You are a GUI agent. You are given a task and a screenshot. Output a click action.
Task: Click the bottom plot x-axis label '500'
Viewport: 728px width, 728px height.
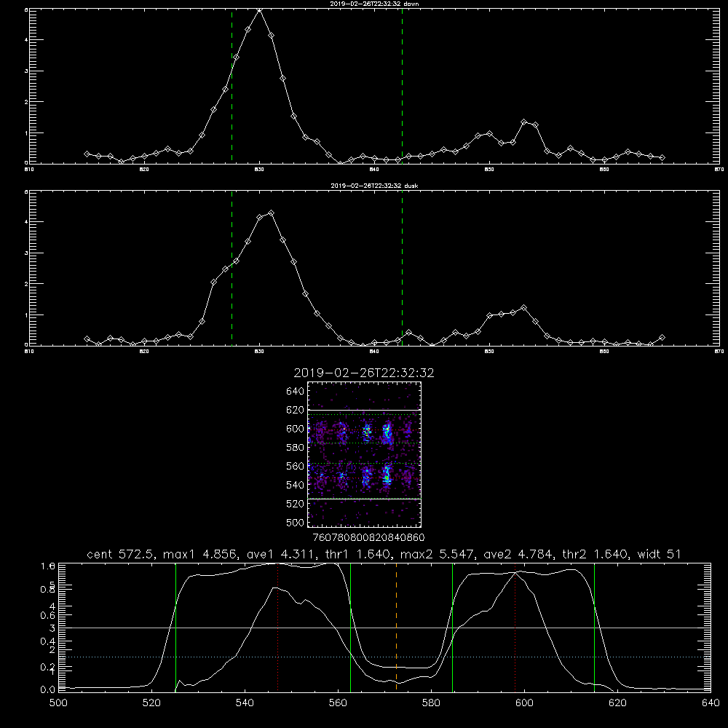[58, 703]
